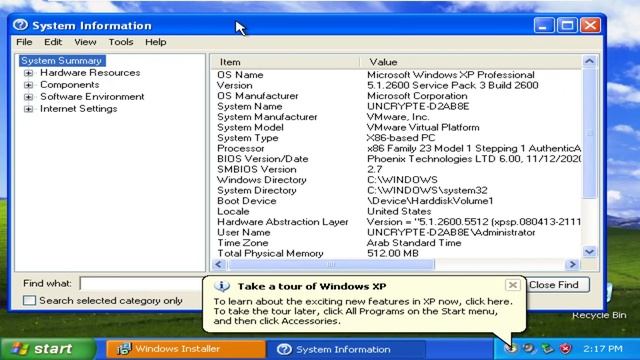
Task: Click the scroll left arrow in details pane
Action: [x=218, y=264]
